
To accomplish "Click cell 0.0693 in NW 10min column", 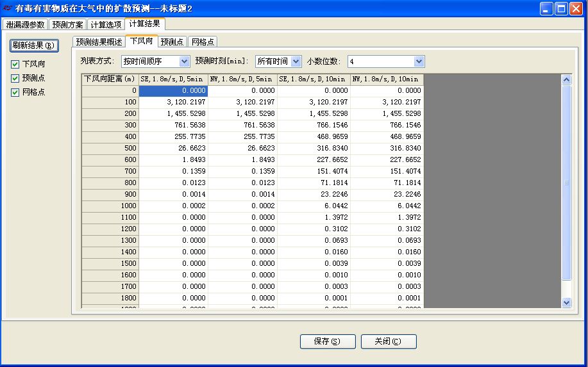I will click(387, 241).
